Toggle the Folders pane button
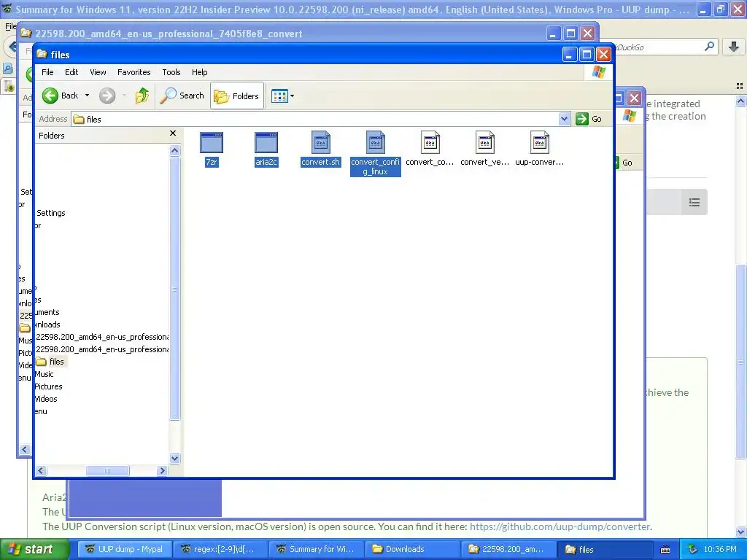 pos(237,96)
